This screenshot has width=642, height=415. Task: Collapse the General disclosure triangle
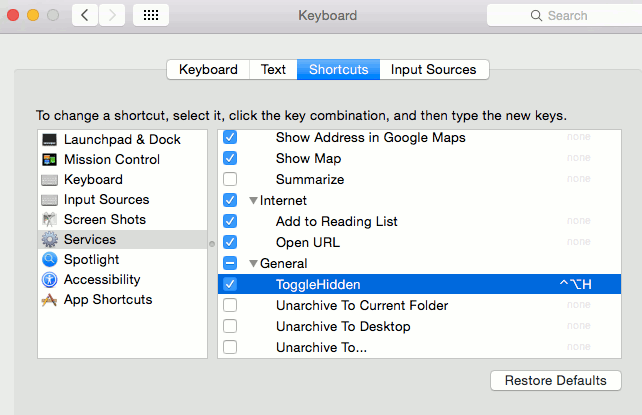253,264
